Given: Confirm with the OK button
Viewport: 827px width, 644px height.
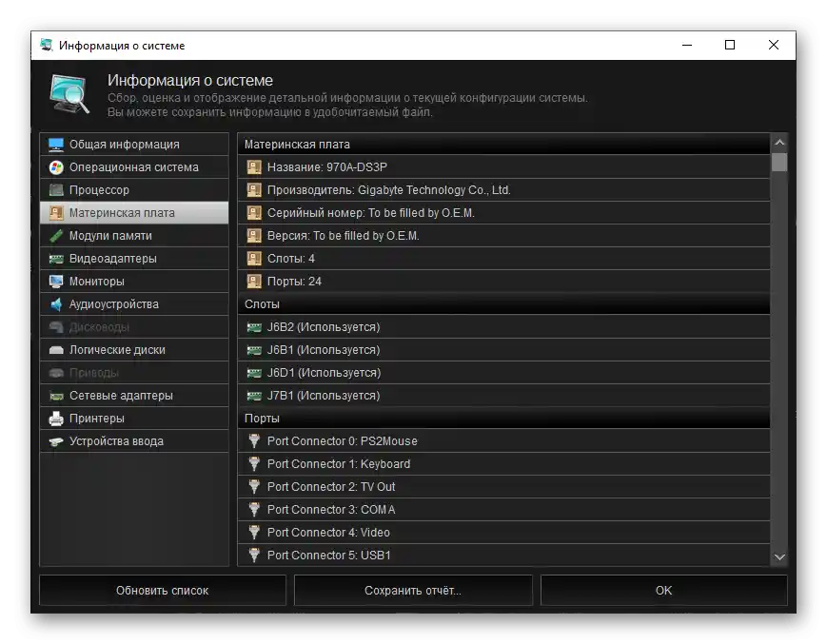Looking at the screenshot, I should (664, 590).
